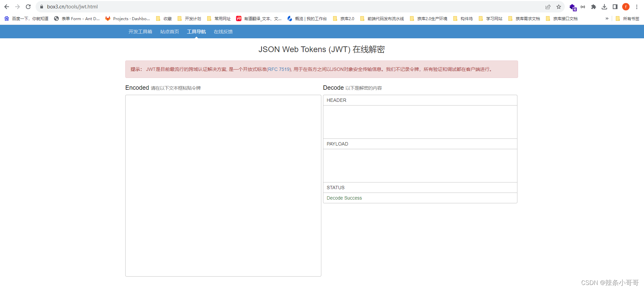Go back to the previous page
The height and width of the screenshot is (289, 644).
coord(7,7)
